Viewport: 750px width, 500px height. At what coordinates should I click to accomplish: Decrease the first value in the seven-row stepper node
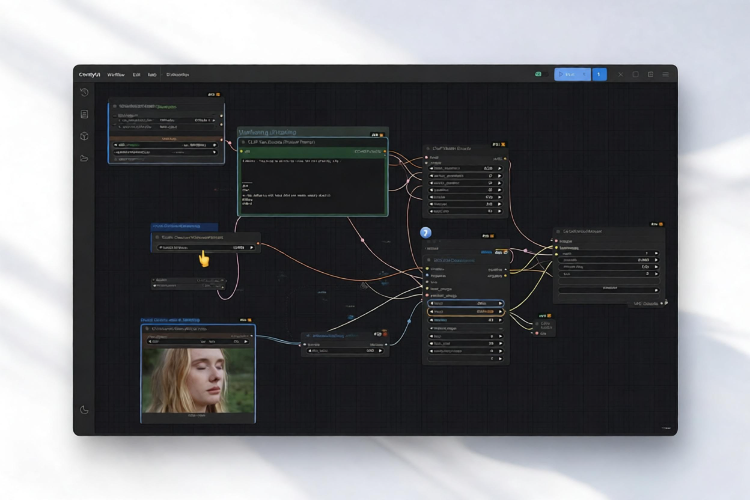point(432,168)
